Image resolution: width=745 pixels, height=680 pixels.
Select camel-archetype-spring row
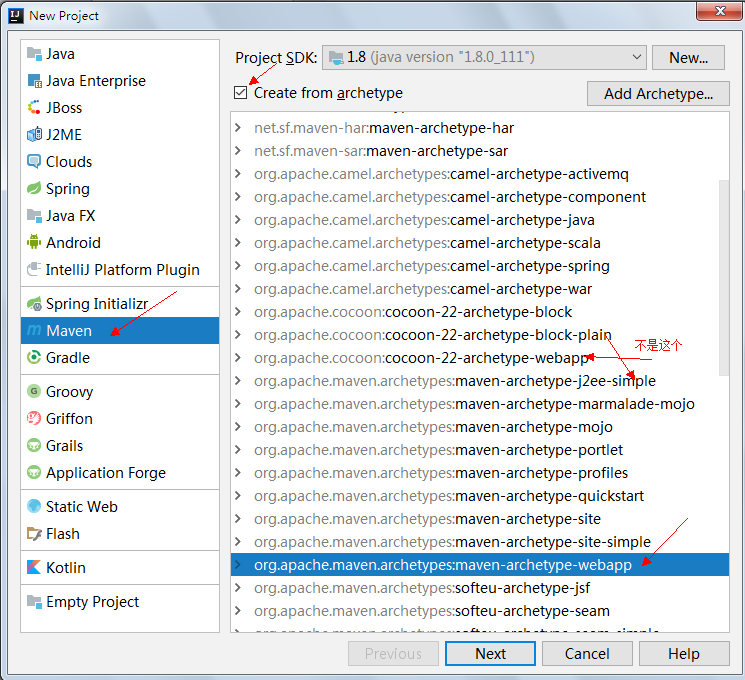[x=480, y=266]
